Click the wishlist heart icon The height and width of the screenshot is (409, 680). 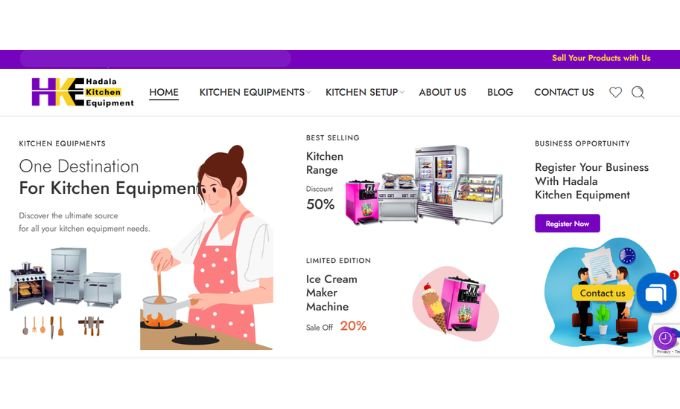pyautogui.click(x=615, y=92)
